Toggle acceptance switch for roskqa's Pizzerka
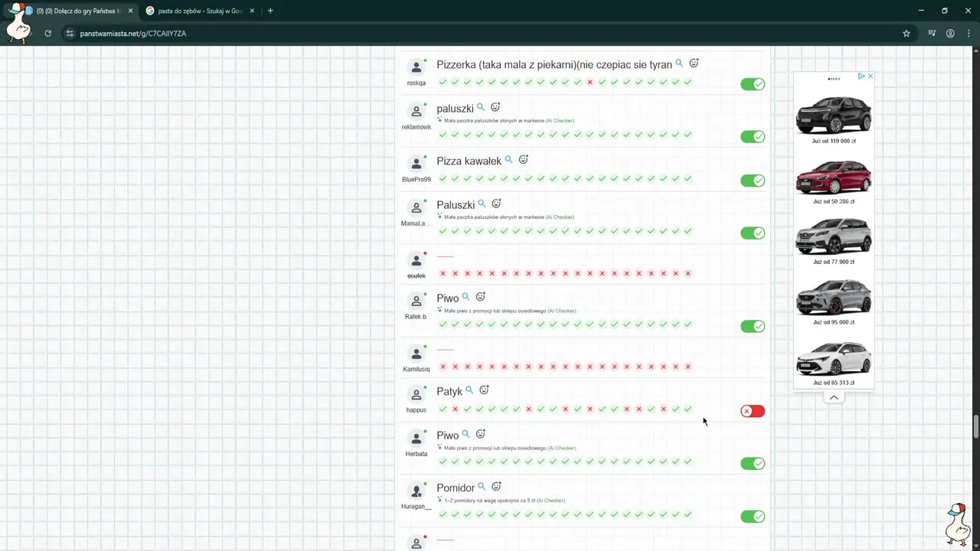The image size is (980, 551). (753, 84)
